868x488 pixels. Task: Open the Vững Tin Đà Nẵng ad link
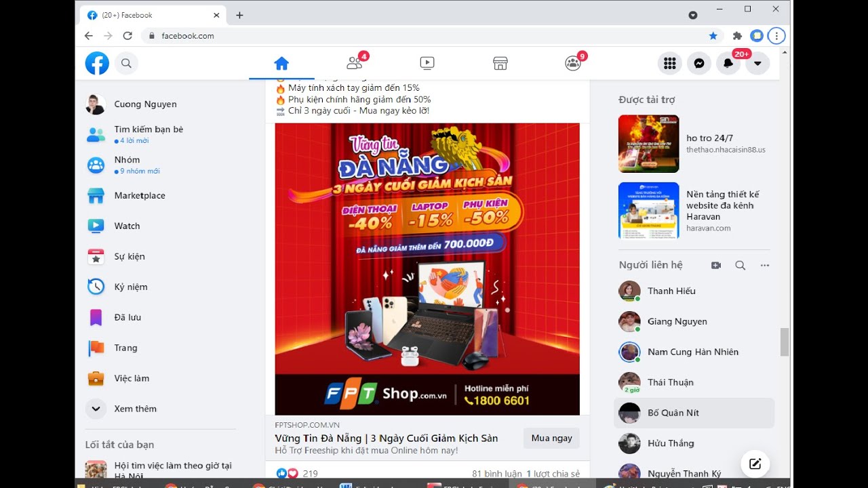click(387, 438)
